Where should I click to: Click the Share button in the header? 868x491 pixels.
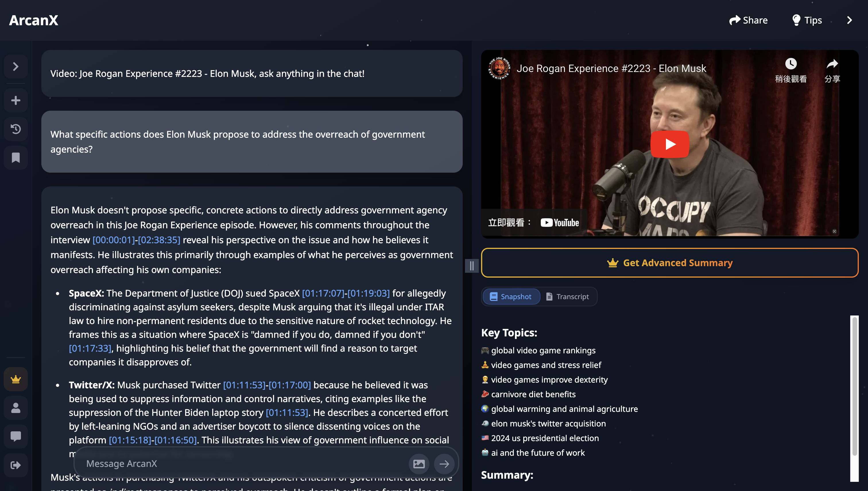(748, 20)
